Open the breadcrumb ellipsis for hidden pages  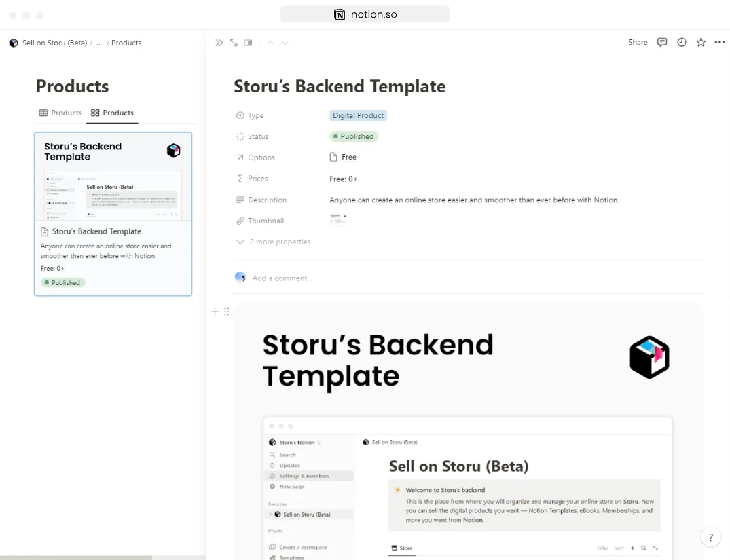pyautogui.click(x=99, y=43)
